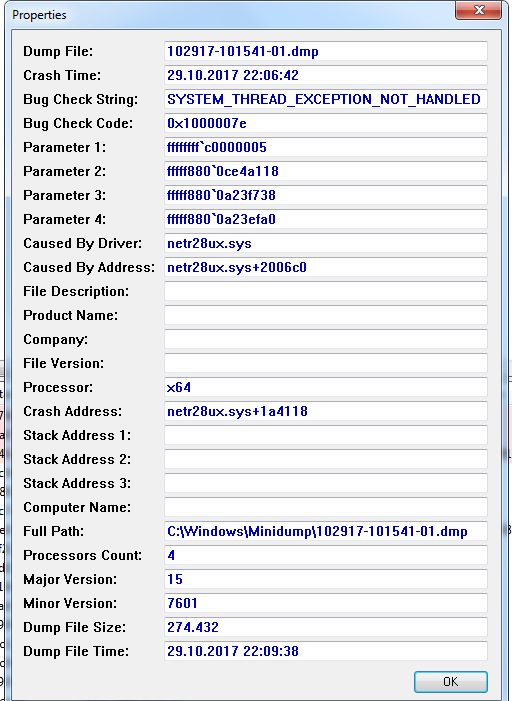The image size is (512, 701).
Task: Focus the Parameter 3 field
Action: (x=326, y=195)
